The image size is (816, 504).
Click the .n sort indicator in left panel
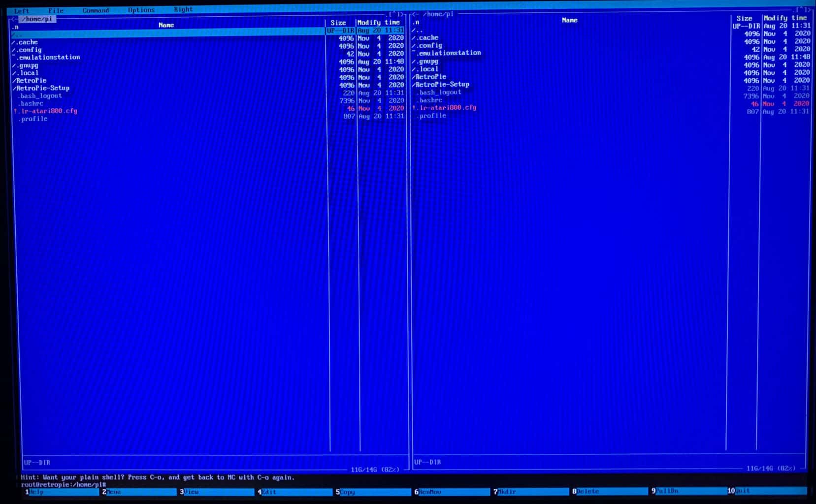(x=15, y=27)
